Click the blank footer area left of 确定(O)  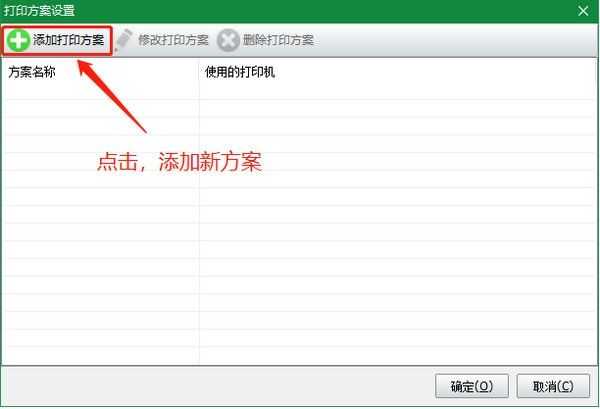coord(218,386)
